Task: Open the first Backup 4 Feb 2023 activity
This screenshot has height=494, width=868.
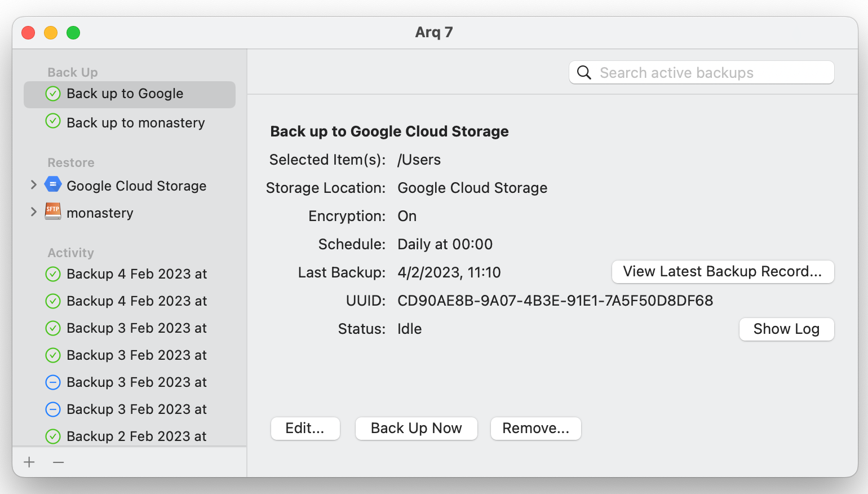Action: pos(136,274)
